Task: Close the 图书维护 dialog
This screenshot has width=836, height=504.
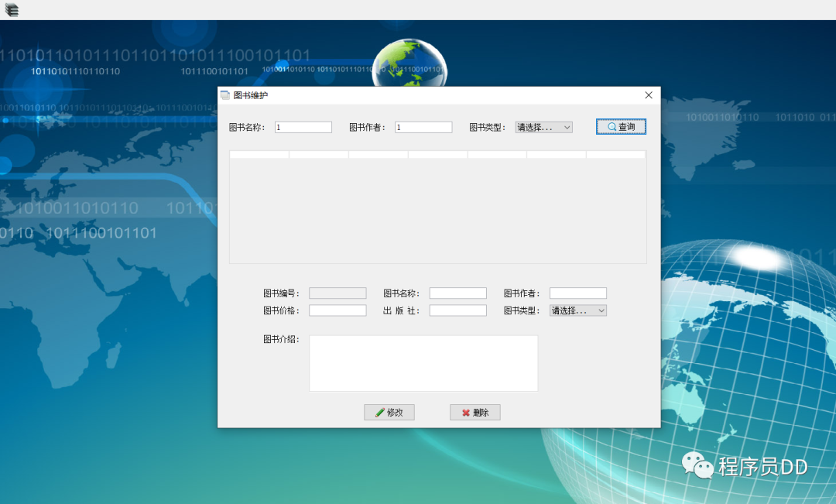Action: pyautogui.click(x=649, y=95)
